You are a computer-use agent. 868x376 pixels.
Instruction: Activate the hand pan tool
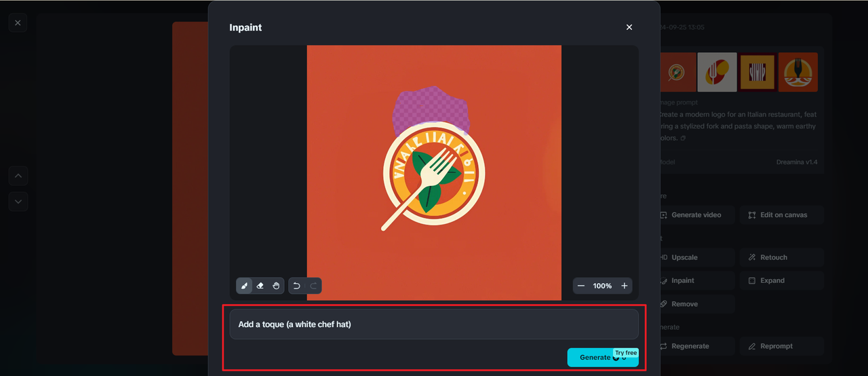(x=276, y=286)
